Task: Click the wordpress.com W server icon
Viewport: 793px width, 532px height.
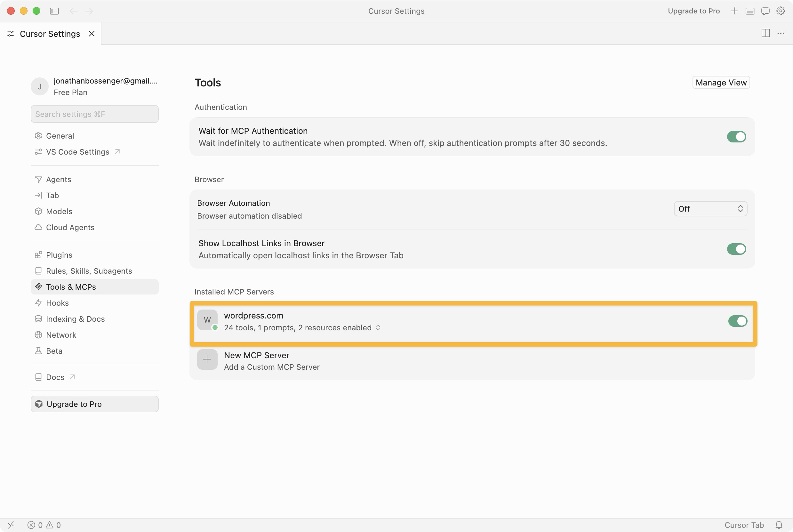Action: [x=207, y=319]
